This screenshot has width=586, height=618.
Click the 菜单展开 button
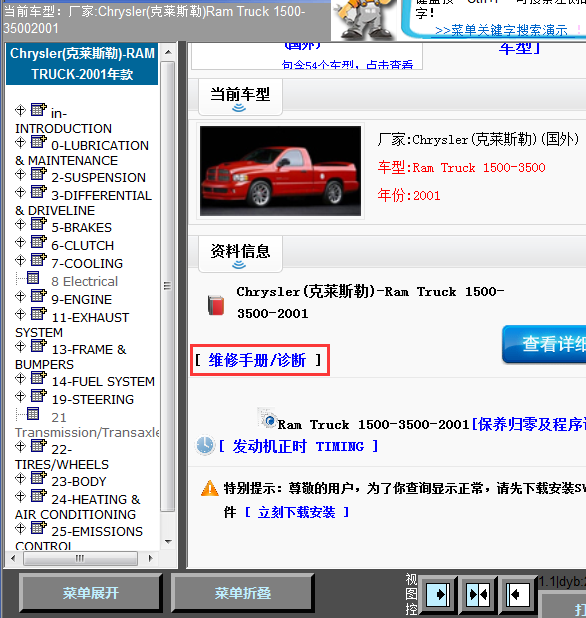(x=91, y=593)
